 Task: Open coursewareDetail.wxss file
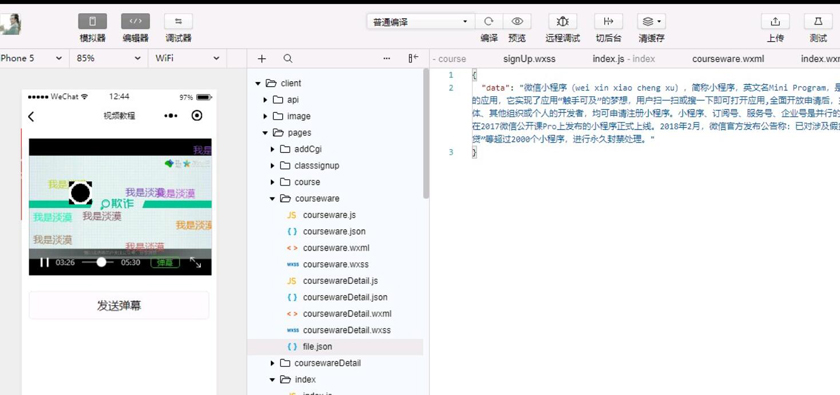(x=347, y=330)
